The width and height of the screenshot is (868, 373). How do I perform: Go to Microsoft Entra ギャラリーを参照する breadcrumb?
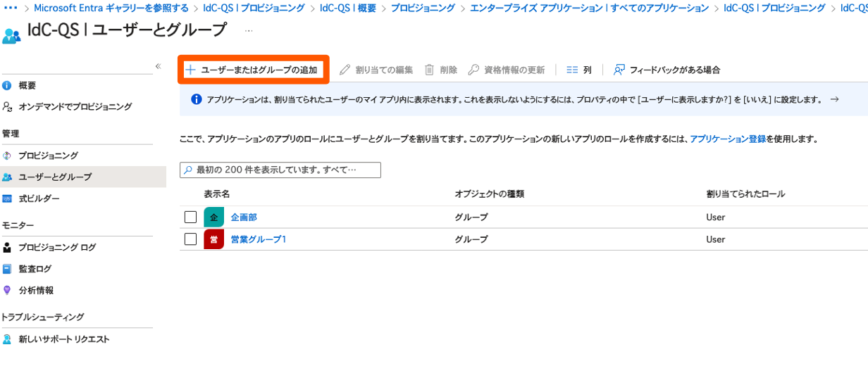click(x=111, y=8)
